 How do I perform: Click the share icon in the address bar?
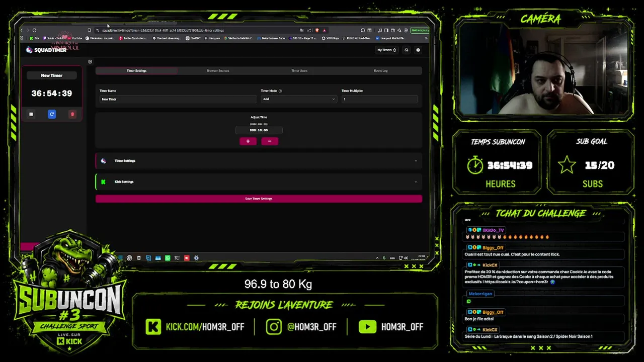(309, 30)
